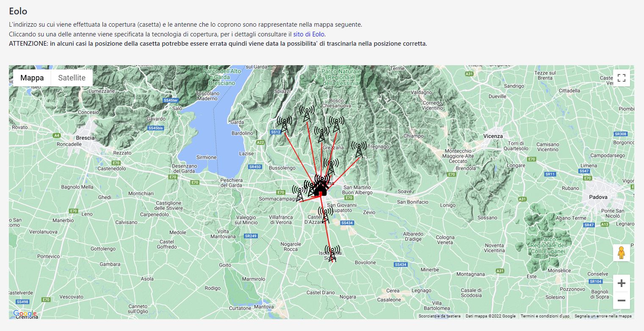
Task: Click the San Bonifacio label
Action: (413, 202)
